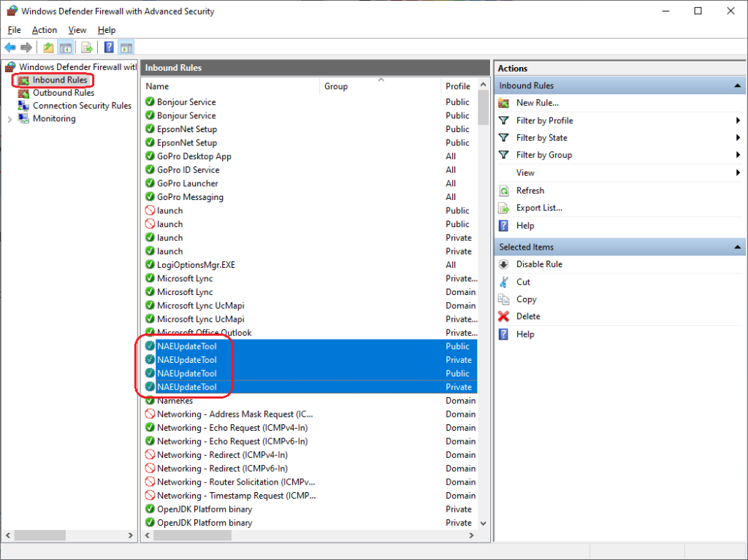The width and height of the screenshot is (748, 560).
Task: Select Windows Defender Firewall root tree node
Action: [77, 67]
